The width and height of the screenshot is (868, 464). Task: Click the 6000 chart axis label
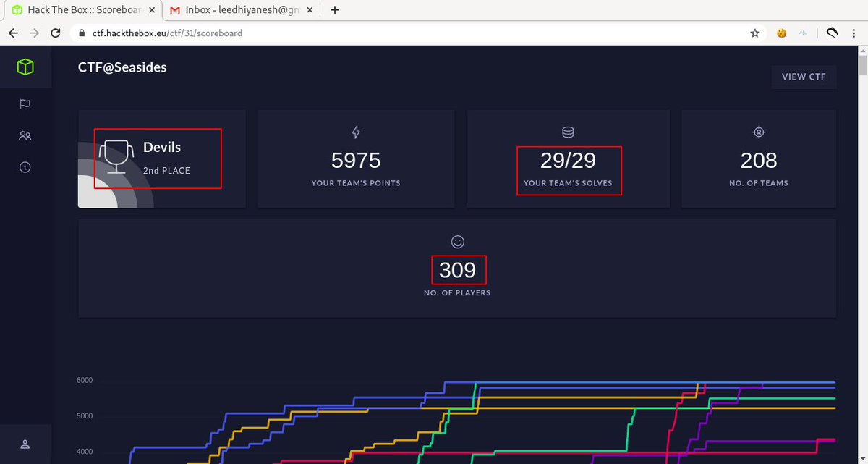click(85, 381)
